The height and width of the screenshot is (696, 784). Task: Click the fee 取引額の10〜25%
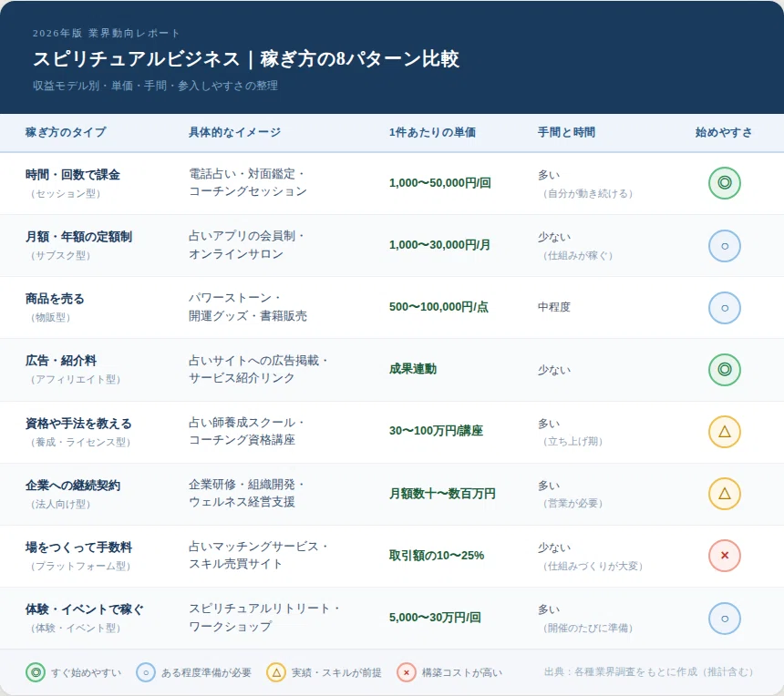(437, 556)
